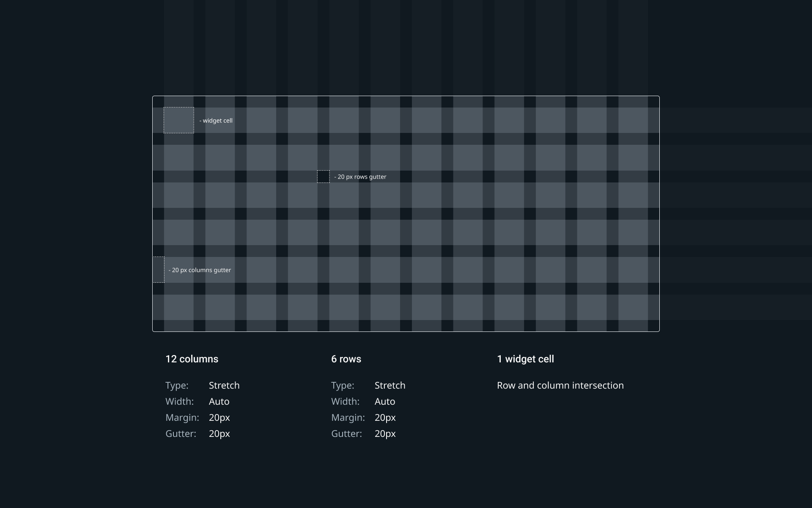Click the Auto width under 12 columns
Screen dimensions: 812x508
(x=219, y=401)
